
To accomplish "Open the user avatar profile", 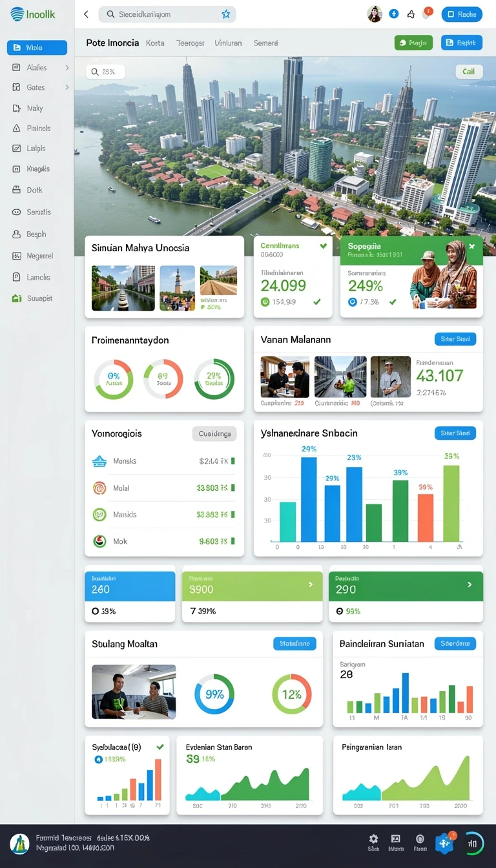I will point(375,14).
